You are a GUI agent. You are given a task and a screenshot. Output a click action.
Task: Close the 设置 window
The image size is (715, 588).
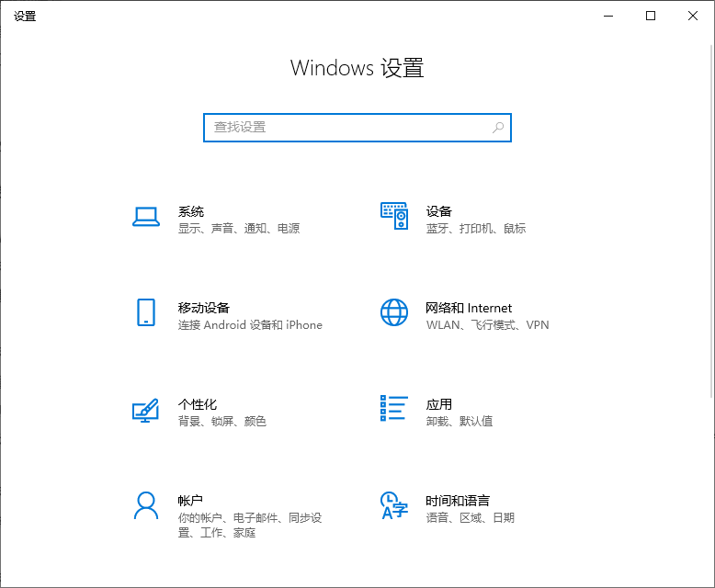[x=693, y=16]
